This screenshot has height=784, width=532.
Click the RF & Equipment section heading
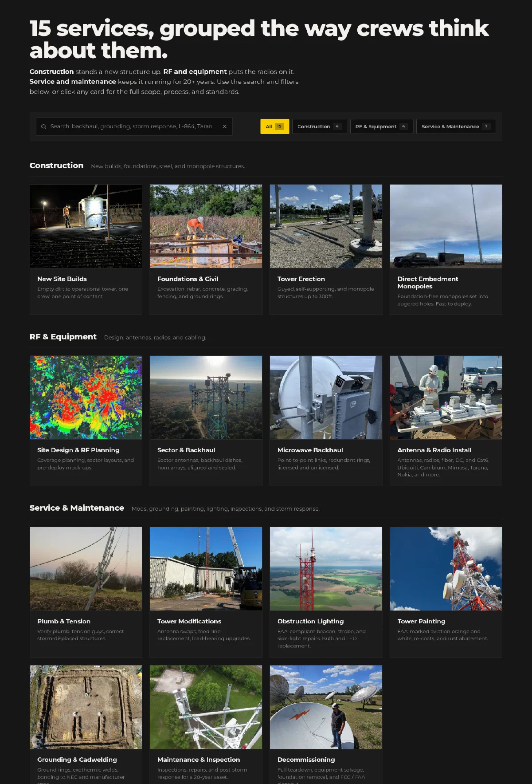63,337
